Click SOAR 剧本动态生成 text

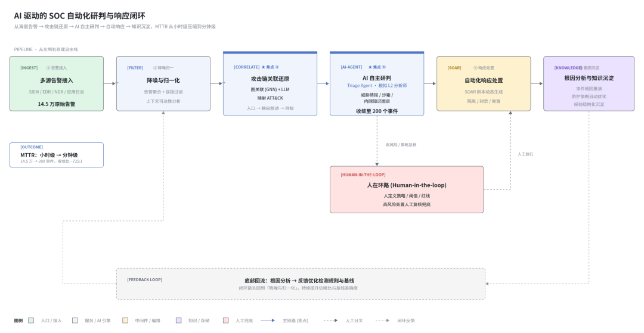(x=484, y=92)
